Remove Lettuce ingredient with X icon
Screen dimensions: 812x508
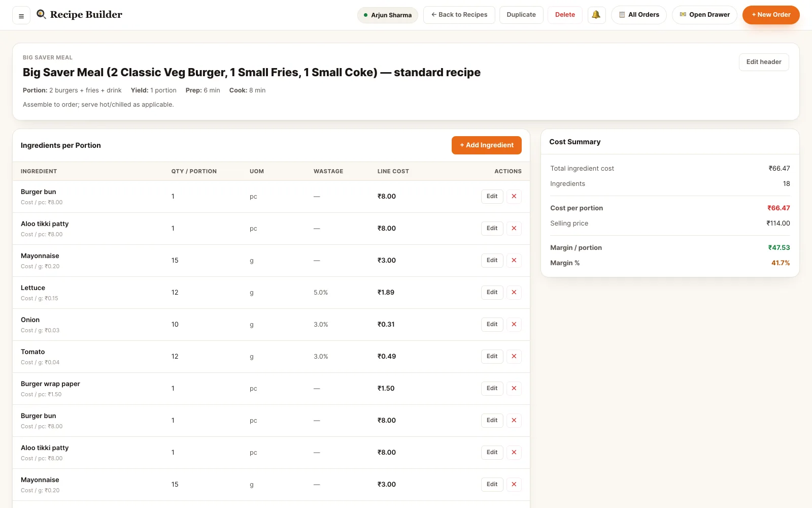(514, 292)
